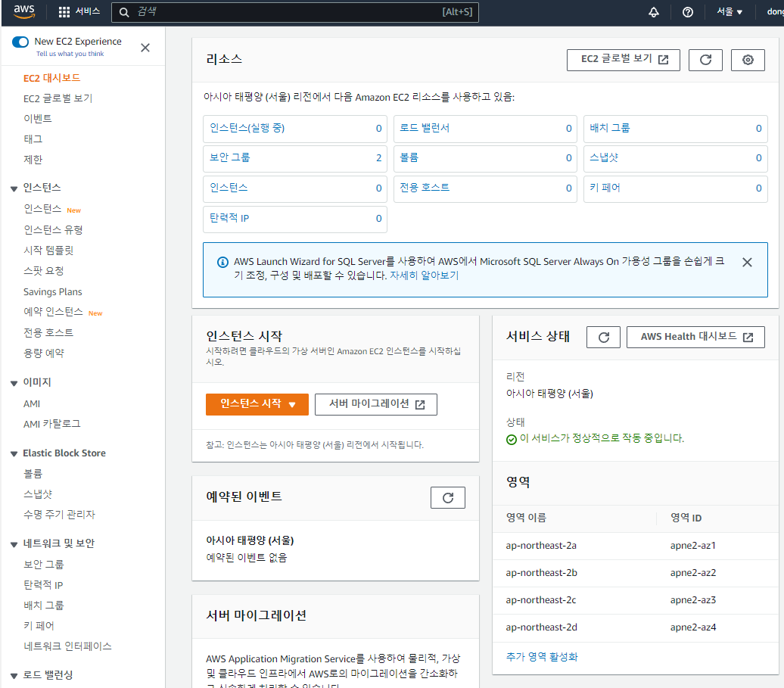Click the green status check icon

[511, 440]
